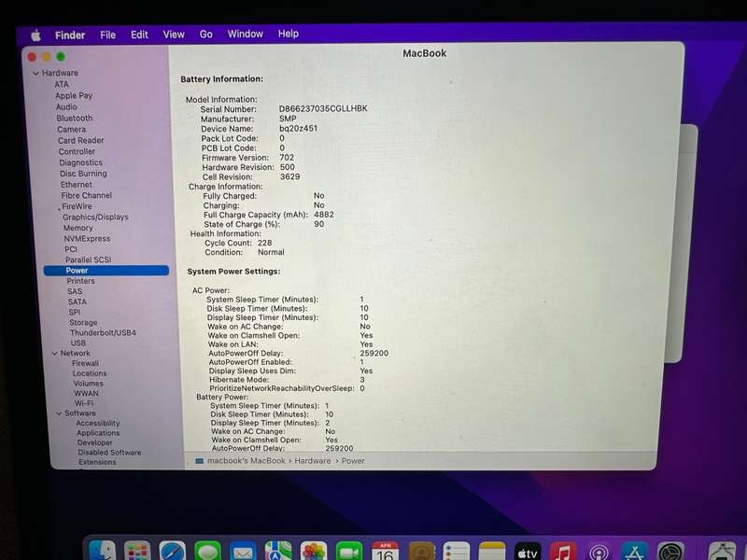Open the Finder menu
Screen dimensions: 747x560
click(x=70, y=35)
